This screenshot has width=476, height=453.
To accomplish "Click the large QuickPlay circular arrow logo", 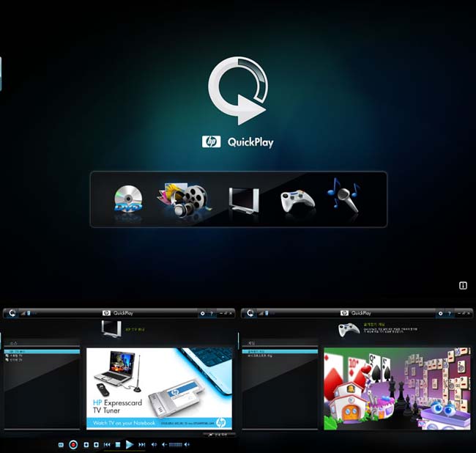I will [238, 91].
